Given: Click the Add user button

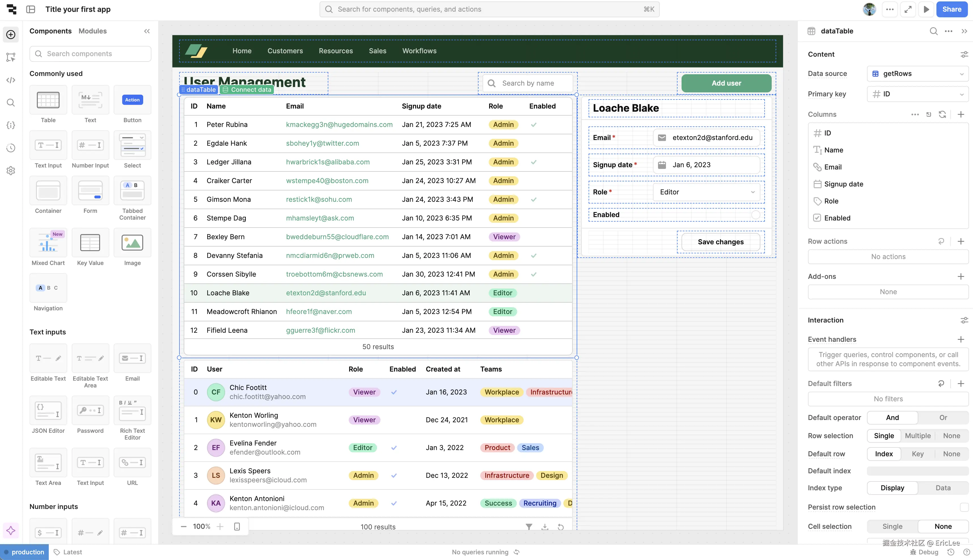Looking at the screenshot, I should click(726, 83).
